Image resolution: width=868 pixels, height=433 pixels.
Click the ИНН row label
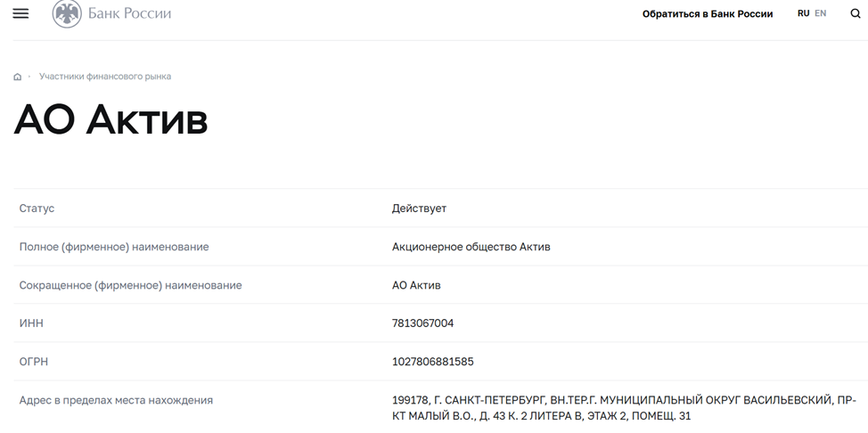pyautogui.click(x=31, y=323)
